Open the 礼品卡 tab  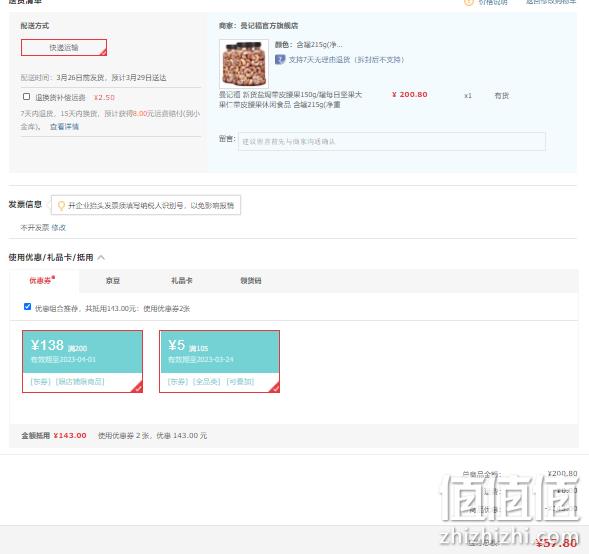click(x=181, y=281)
